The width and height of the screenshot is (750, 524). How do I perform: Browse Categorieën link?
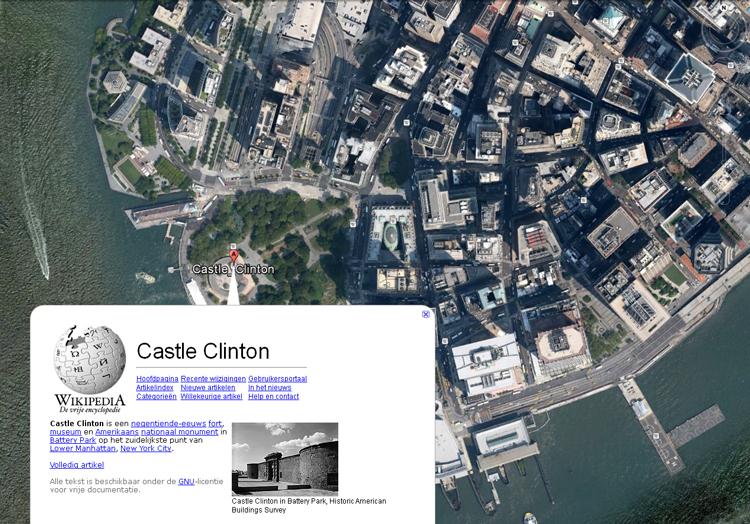pos(156,397)
